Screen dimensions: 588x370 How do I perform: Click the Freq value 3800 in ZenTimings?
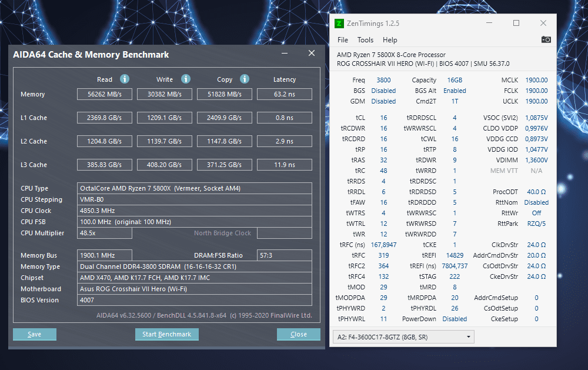(x=383, y=80)
